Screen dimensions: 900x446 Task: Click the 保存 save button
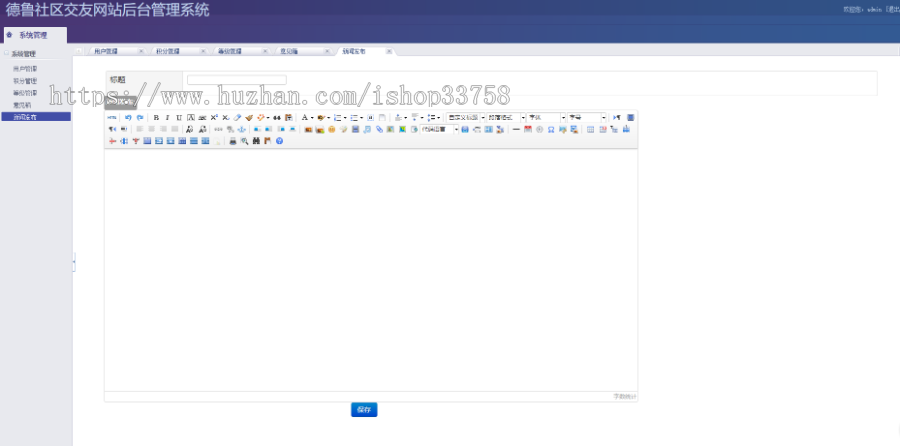pyautogui.click(x=364, y=409)
